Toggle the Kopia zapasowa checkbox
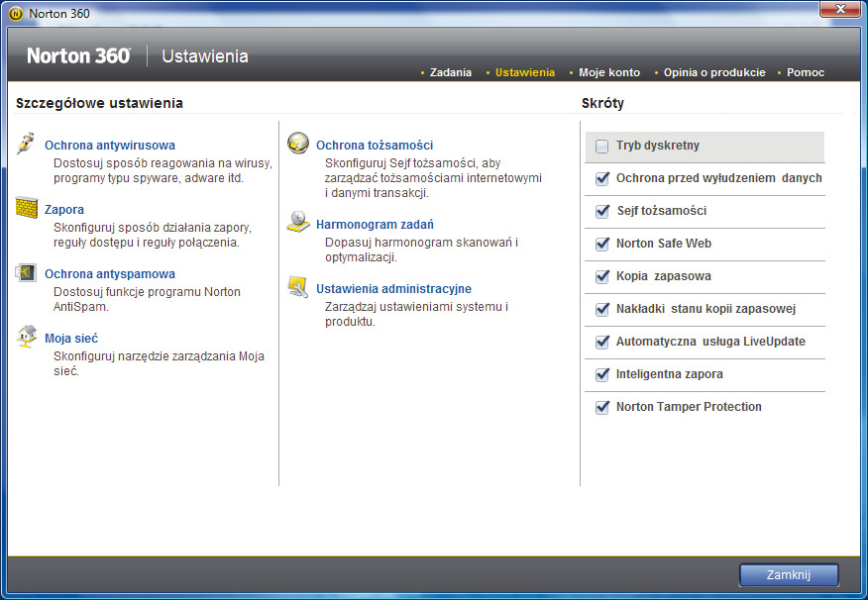Screen dimensions: 868x600 tap(602, 276)
